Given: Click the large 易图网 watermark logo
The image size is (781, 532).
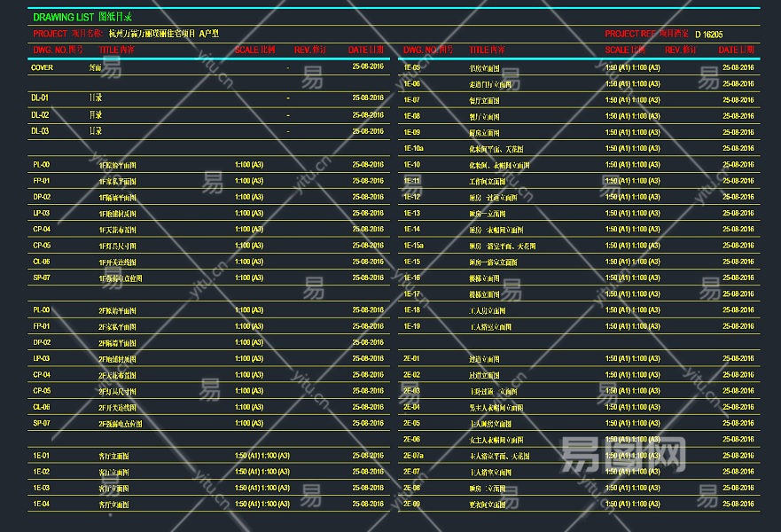Looking at the screenshot, I should [623, 455].
